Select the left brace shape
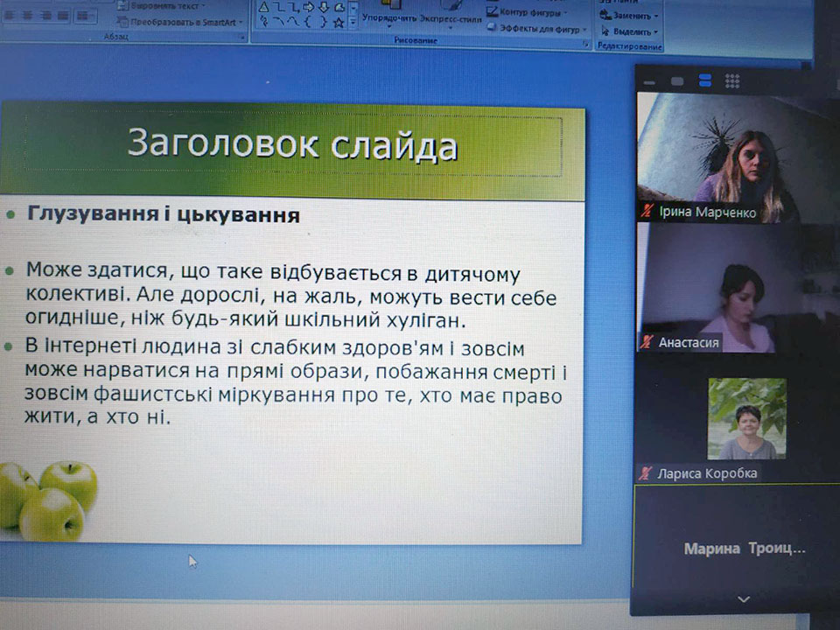840x630 pixels. [308, 22]
